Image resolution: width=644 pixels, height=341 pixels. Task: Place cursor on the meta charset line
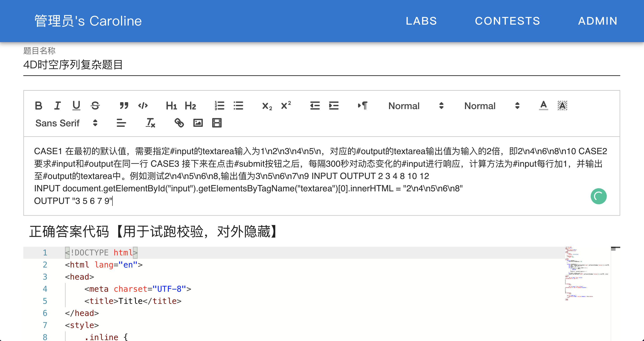coord(138,289)
